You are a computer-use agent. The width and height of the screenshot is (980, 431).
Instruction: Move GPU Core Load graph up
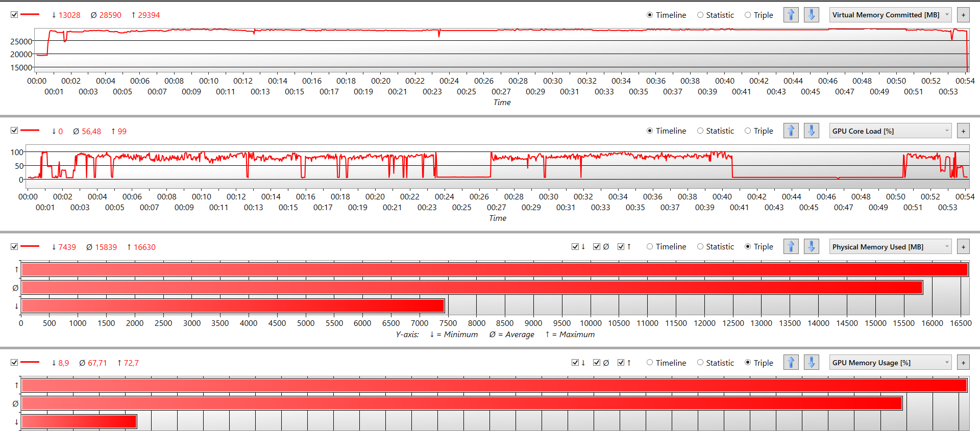pos(791,131)
